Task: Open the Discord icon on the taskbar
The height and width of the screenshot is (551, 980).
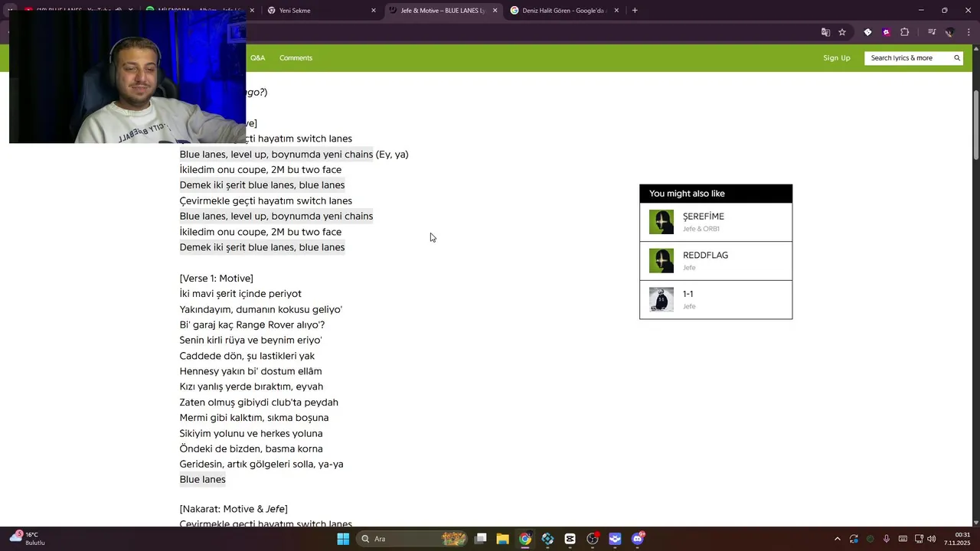Action: [638, 539]
